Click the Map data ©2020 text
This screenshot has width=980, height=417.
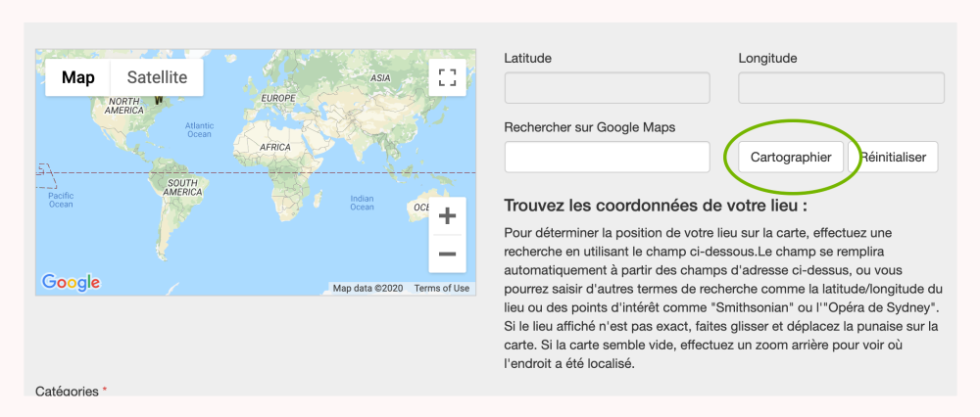pyautogui.click(x=367, y=289)
